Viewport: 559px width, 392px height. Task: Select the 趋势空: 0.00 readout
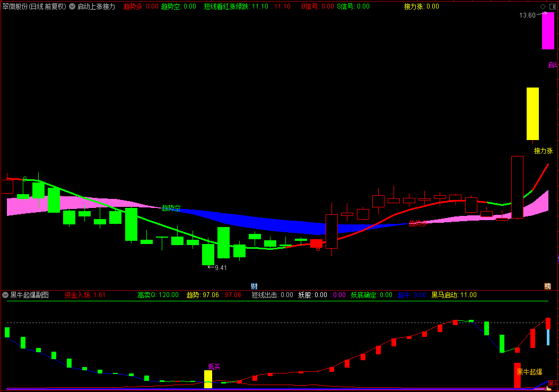pyautogui.click(x=179, y=6)
